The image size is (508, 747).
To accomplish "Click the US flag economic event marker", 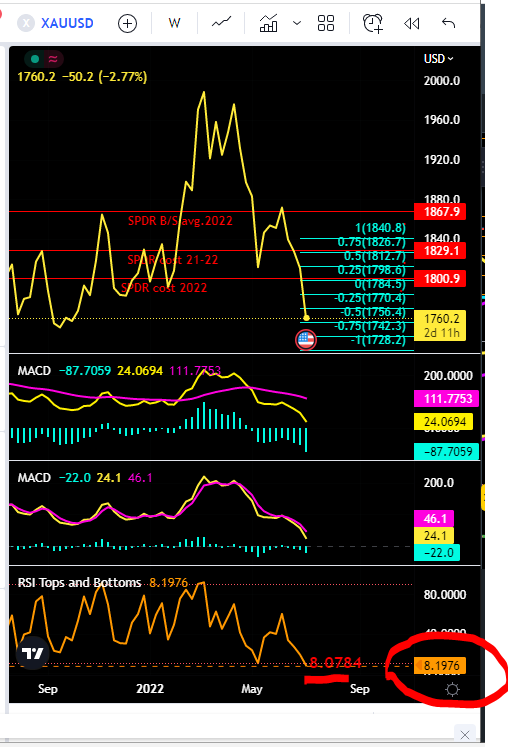I will point(305,340).
